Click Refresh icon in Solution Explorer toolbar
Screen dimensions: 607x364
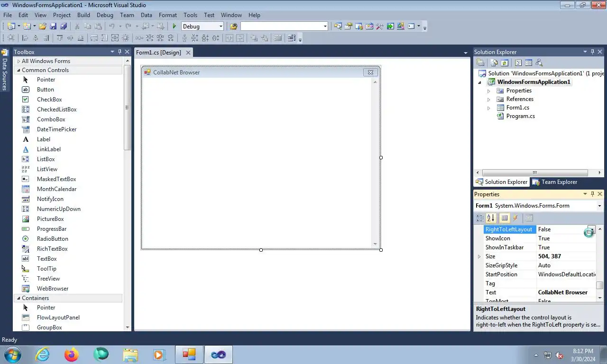pos(505,63)
